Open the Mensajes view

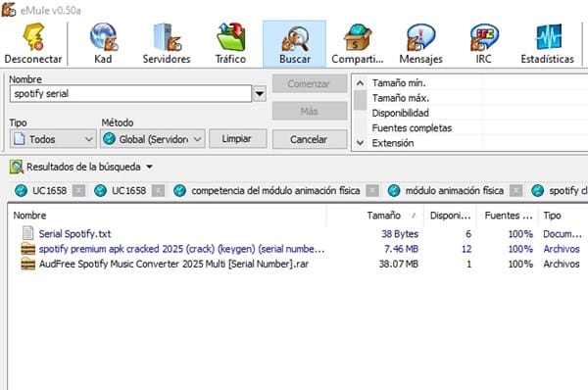point(420,43)
